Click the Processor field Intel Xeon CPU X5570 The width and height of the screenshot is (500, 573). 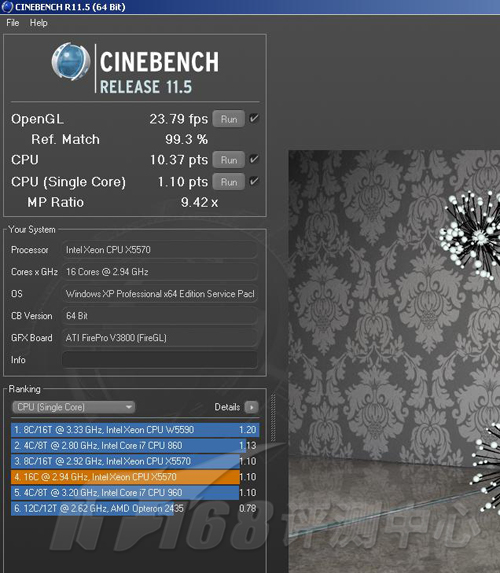coord(160,250)
